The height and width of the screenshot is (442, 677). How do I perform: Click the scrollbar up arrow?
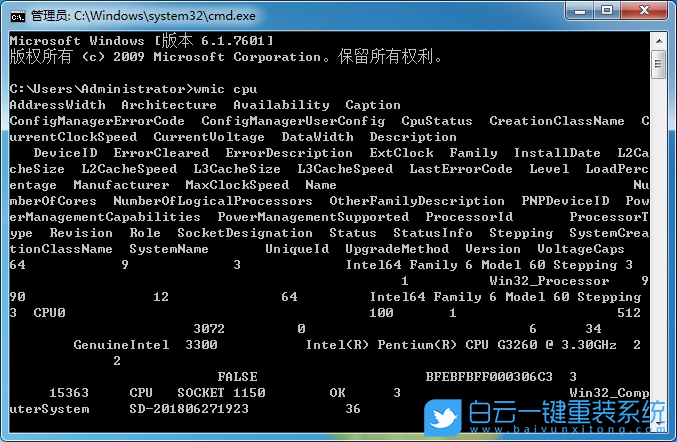click(658, 39)
